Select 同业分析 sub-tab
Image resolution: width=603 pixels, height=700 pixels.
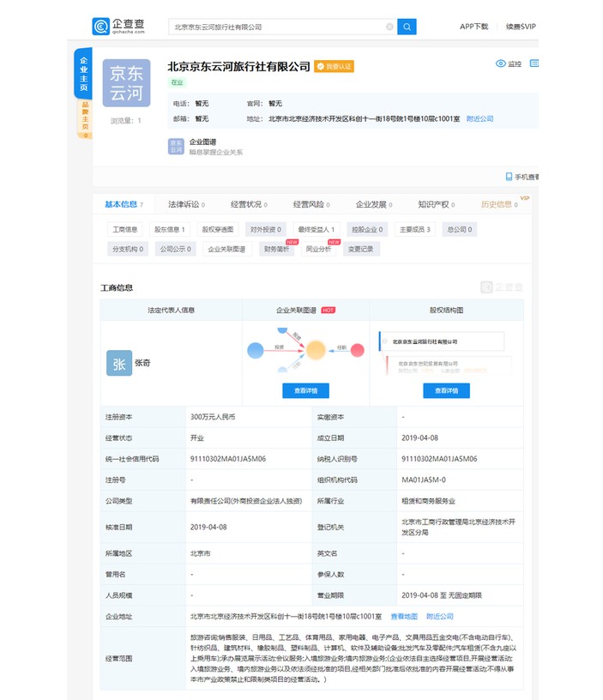[x=319, y=249]
